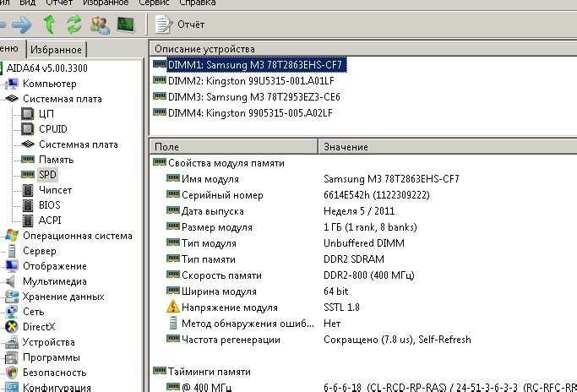Screen dimensions: 577x392
Task: Select Системная плата child item
Action: pyautogui.click(x=79, y=144)
